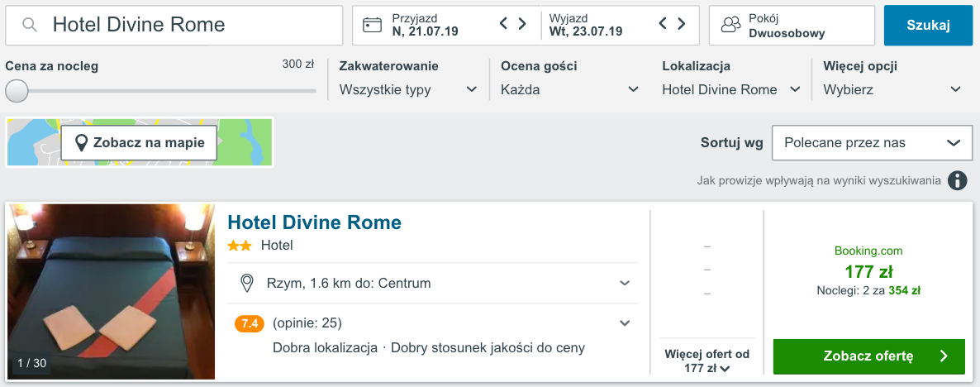This screenshot has height=387, width=980.
Task: Click the location pin next to Rzym
Action: click(247, 283)
